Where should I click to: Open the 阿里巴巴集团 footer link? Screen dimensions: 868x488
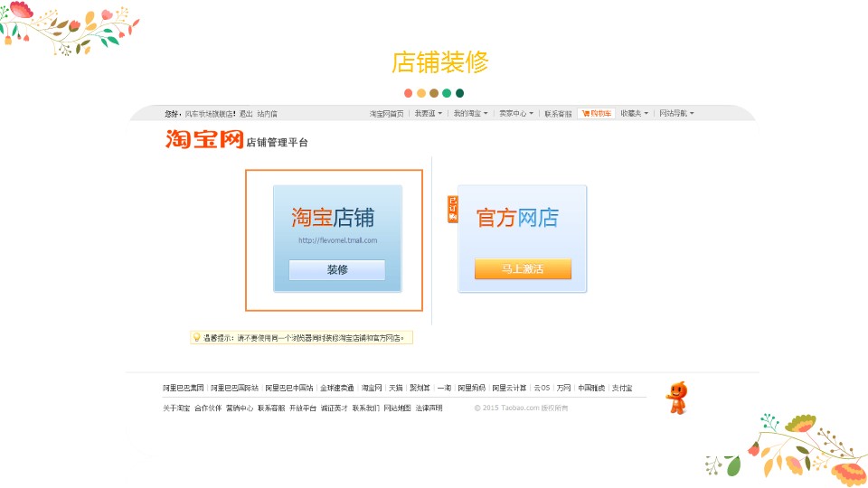[184, 388]
